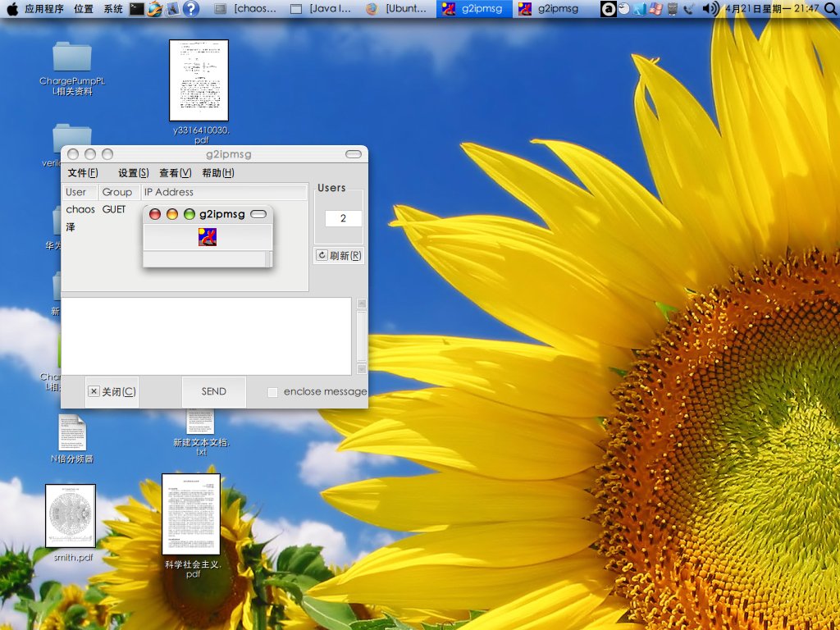This screenshot has height=630, width=840.
Task: Select the y3316410030.pdf desktop file
Action: pyautogui.click(x=199, y=92)
